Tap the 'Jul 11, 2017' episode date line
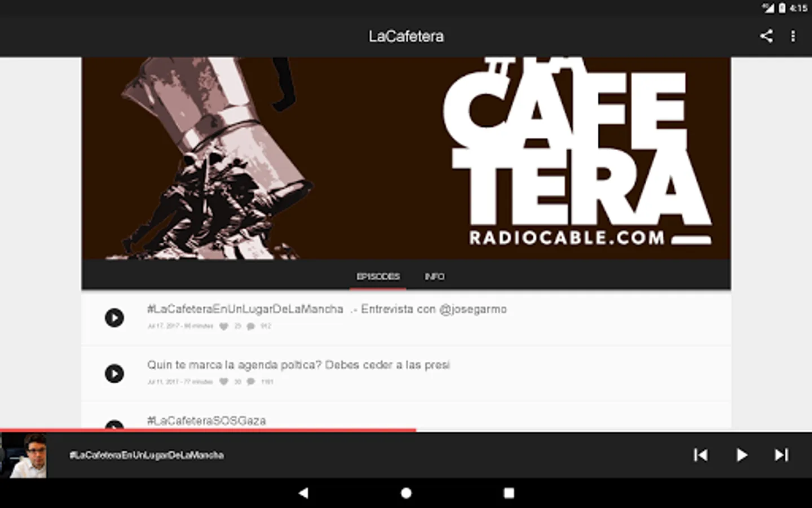Image resolution: width=812 pixels, height=508 pixels. (x=180, y=382)
